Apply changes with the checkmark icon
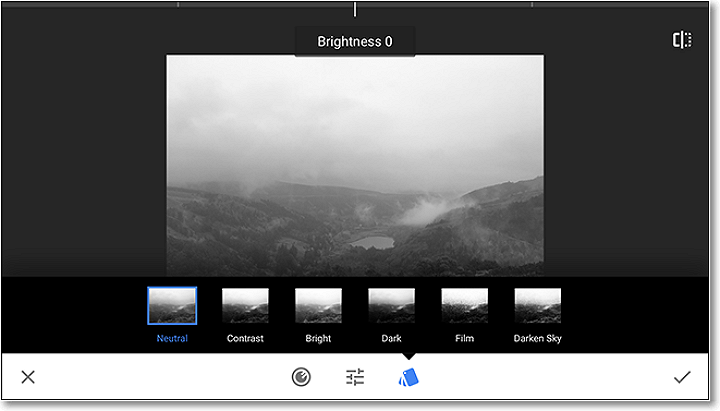 pyautogui.click(x=682, y=377)
